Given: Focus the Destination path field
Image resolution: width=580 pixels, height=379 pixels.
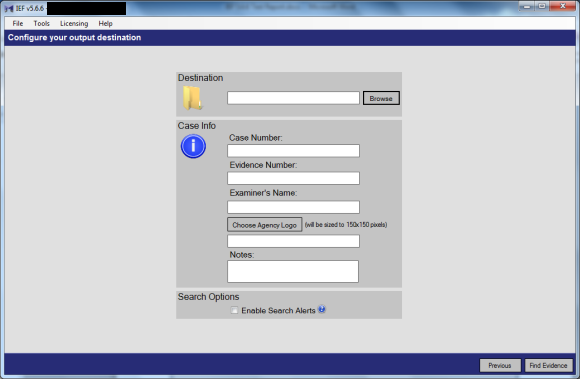Looking at the screenshot, I should coord(293,98).
